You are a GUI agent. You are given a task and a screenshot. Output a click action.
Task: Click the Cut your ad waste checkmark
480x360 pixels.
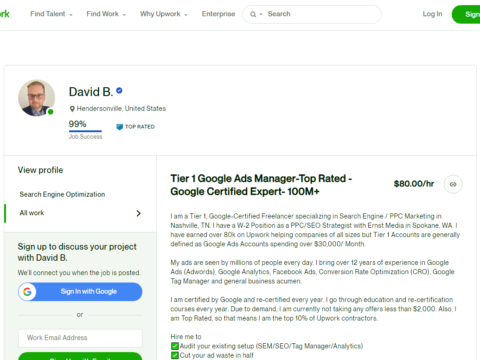(x=175, y=355)
